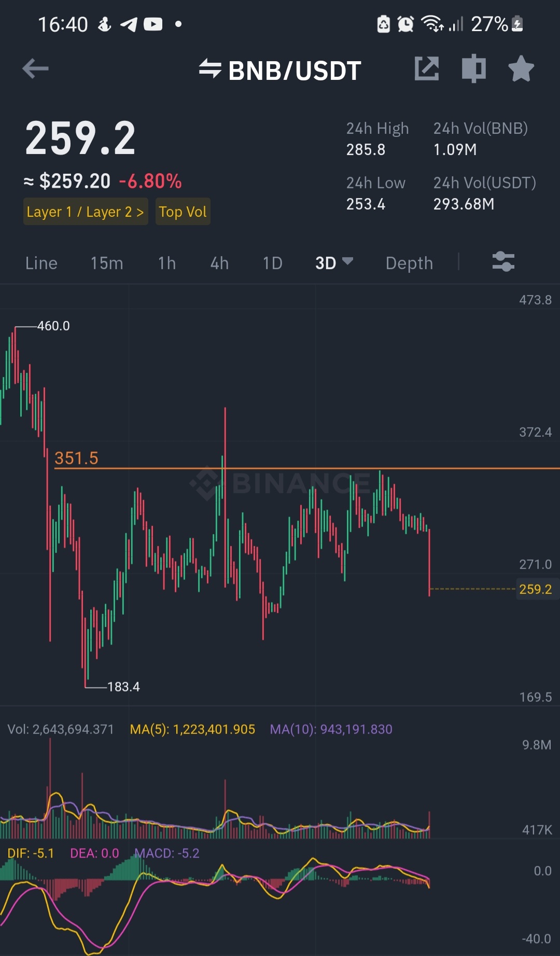Switch to the Depth chart tab
Viewport: 560px width, 956px height.
click(409, 263)
